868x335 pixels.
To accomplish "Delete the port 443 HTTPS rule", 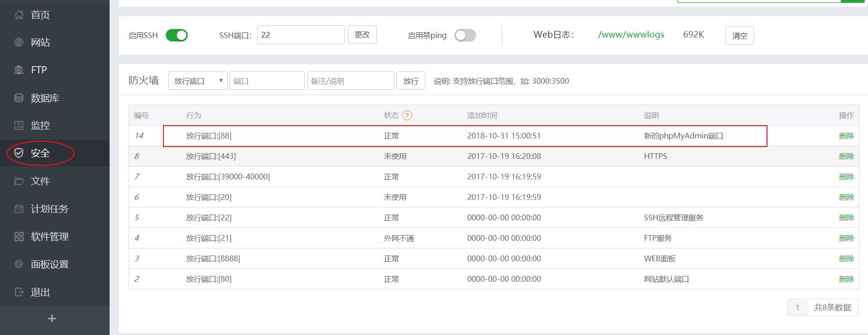I will point(847,156).
